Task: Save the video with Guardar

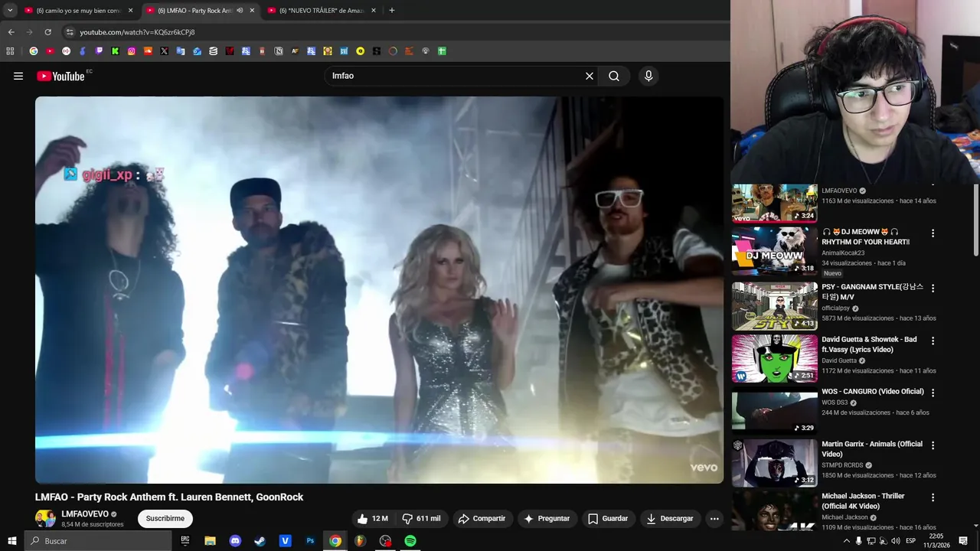Action: (608, 518)
